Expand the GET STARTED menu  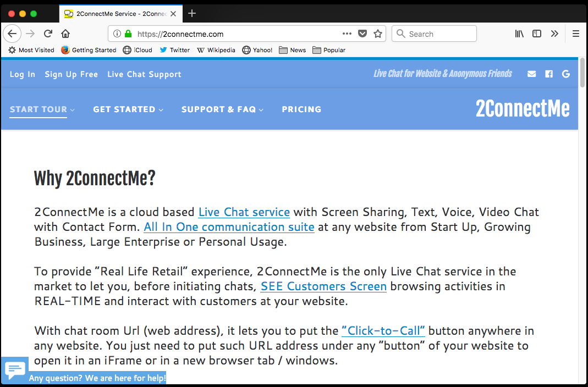tap(128, 109)
